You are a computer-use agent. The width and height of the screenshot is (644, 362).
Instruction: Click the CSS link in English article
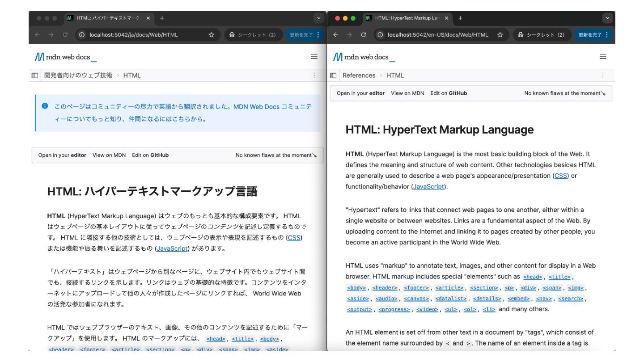[x=560, y=176]
